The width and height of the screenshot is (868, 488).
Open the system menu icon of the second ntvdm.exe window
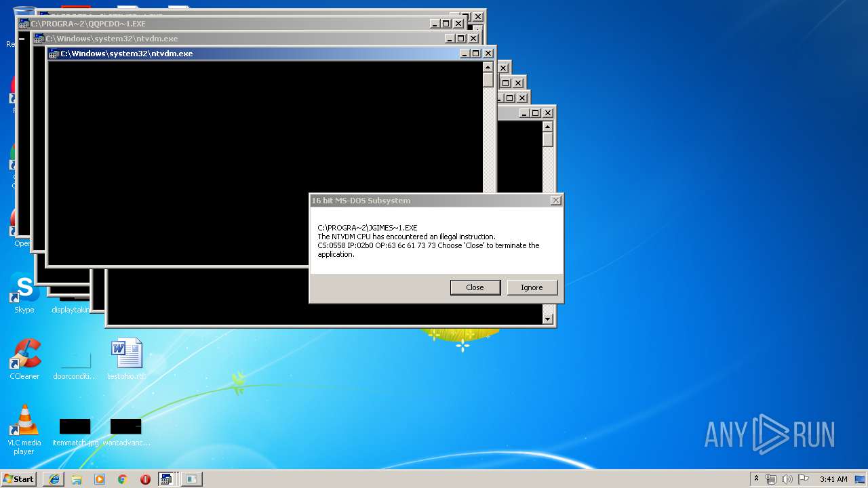coord(39,39)
